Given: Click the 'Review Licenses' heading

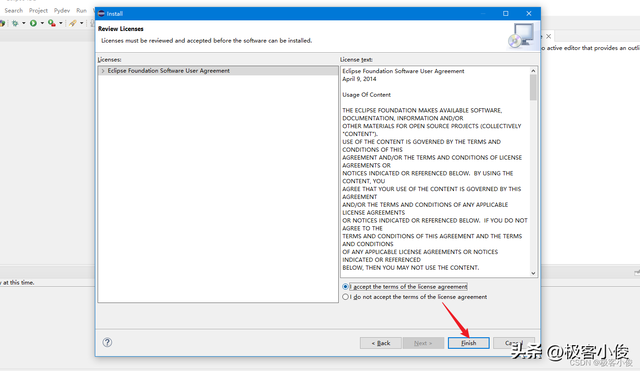Looking at the screenshot, I should pos(121,29).
